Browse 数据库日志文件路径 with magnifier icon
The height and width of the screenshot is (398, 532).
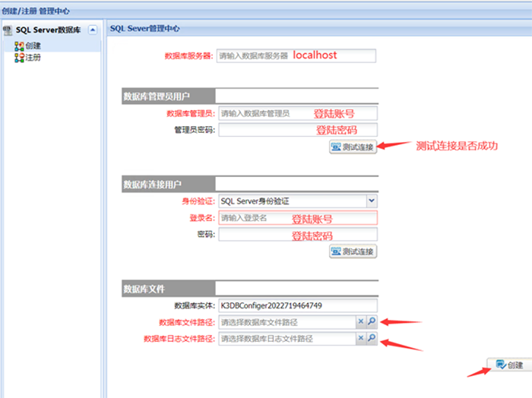(372, 338)
